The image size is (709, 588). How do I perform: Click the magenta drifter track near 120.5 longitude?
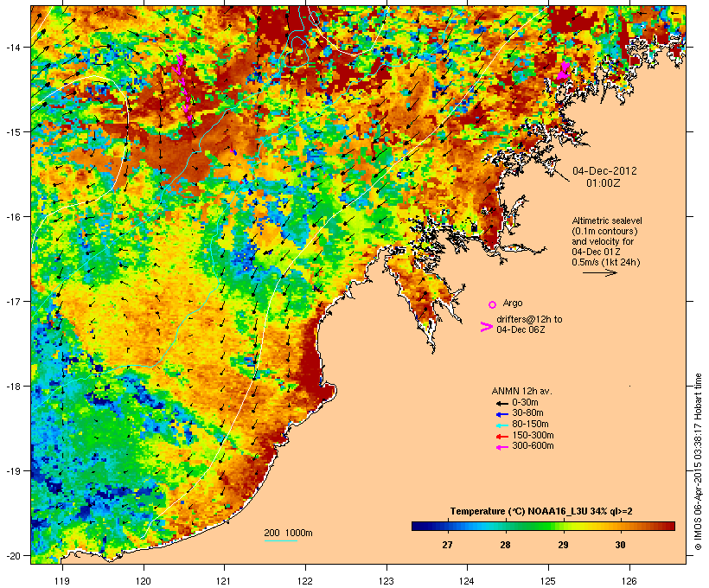pyautogui.click(x=183, y=88)
